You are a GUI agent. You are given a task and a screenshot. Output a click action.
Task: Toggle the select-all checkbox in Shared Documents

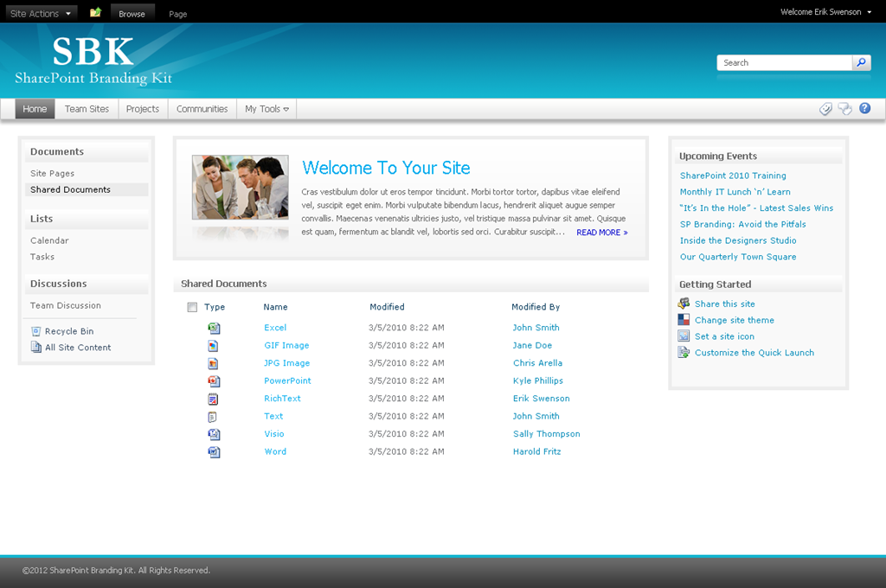(x=192, y=307)
